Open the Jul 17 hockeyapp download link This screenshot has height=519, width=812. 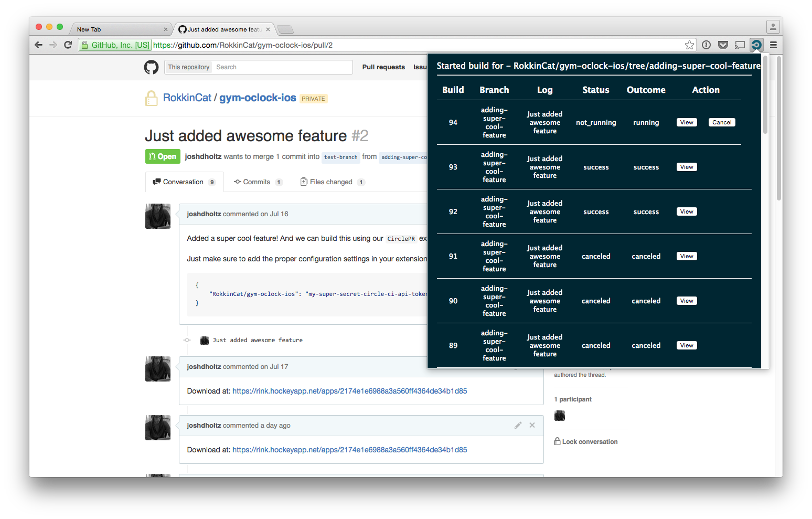click(x=349, y=391)
